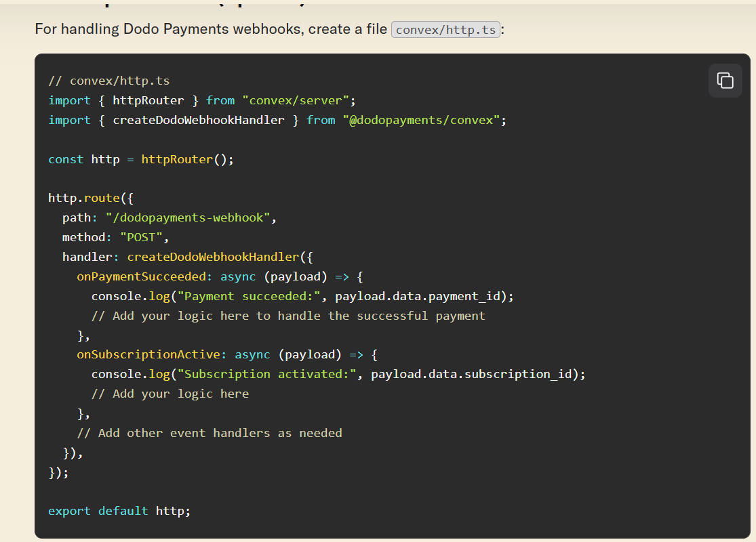756x542 pixels.
Task: Click the '// Add other event handlers as needed' comment
Action: [x=210, y=433]
